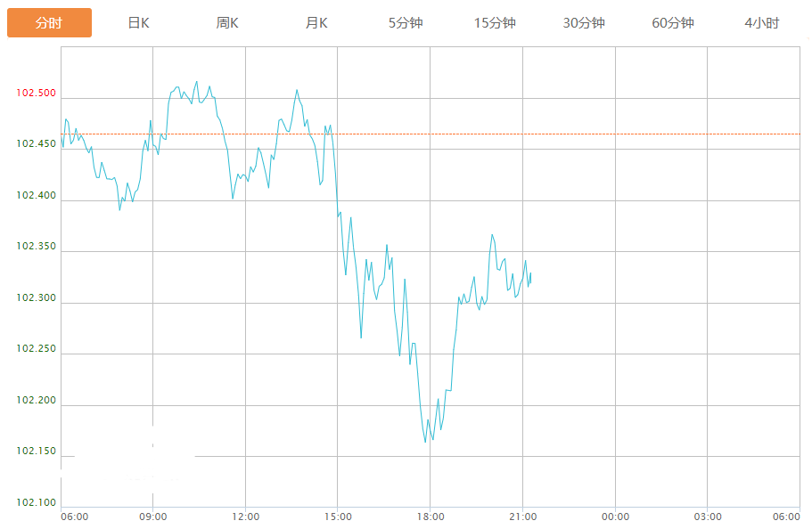Click the 15:00 label on the time axis
Image resolution: width=812 pixels, height=529 pixels.
(x=338, y=517)
